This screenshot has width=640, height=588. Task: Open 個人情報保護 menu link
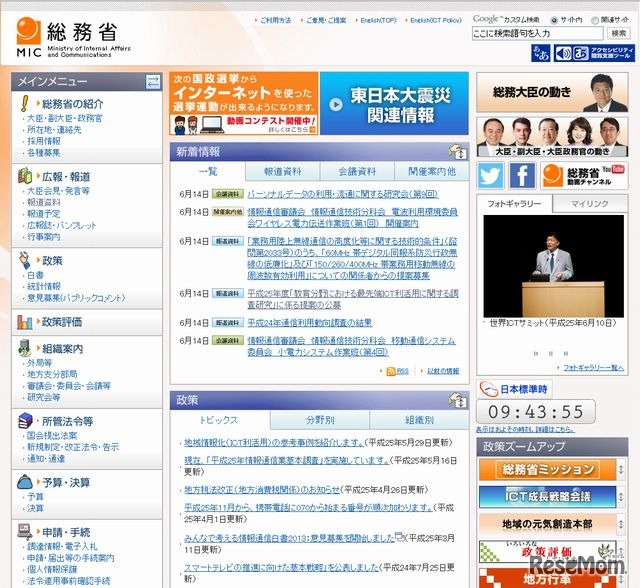click(52, 569)
